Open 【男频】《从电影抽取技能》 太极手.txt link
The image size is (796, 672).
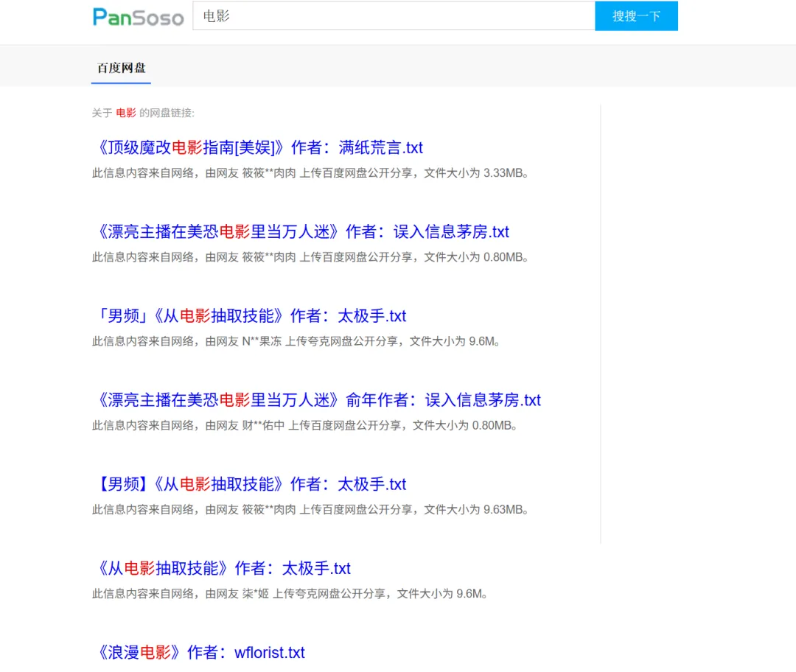pos(251,485)
